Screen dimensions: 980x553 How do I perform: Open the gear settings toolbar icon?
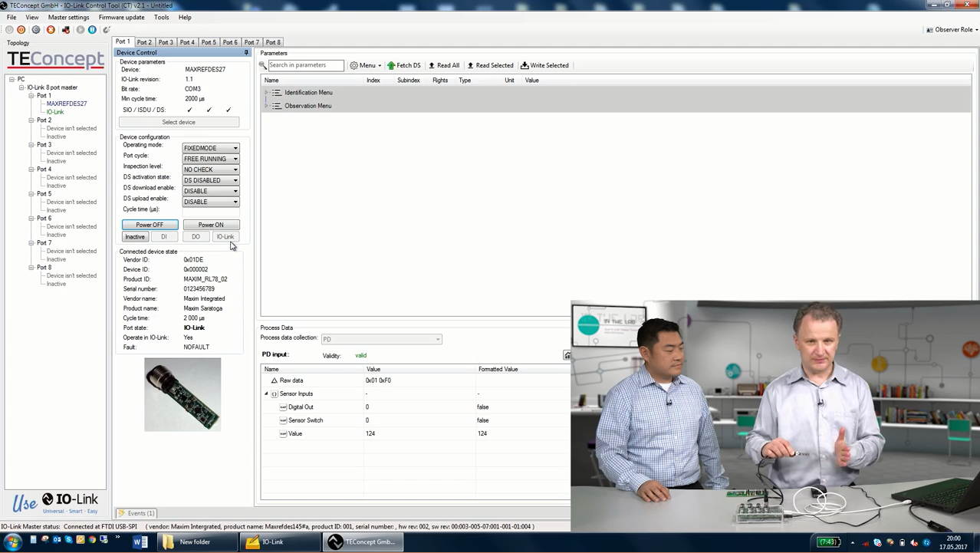36,30
